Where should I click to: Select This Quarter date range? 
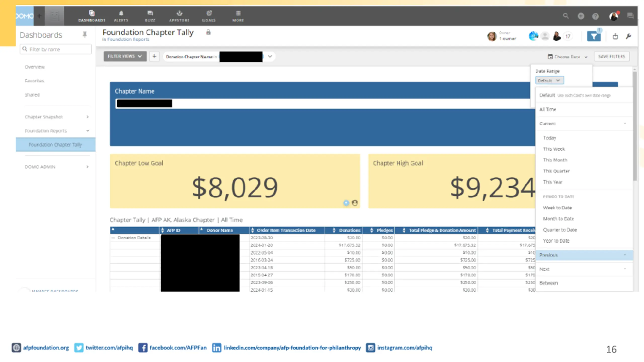[x=556, y=171]
